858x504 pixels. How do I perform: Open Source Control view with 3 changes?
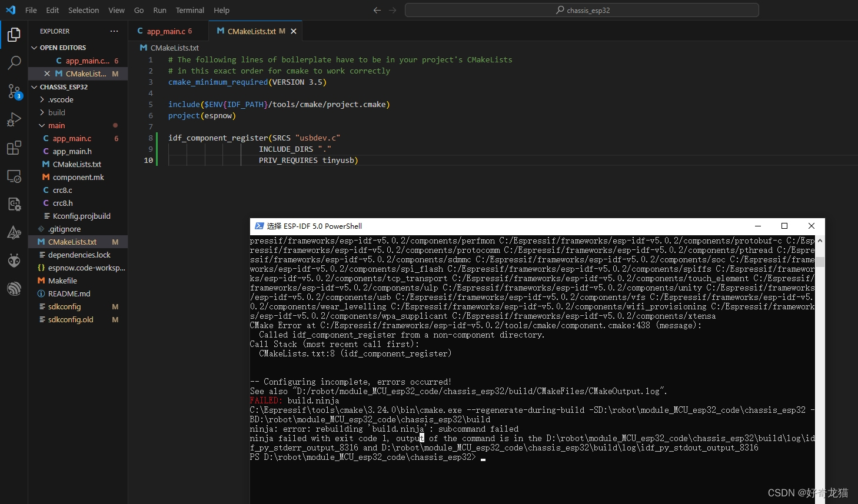point(14,91)
